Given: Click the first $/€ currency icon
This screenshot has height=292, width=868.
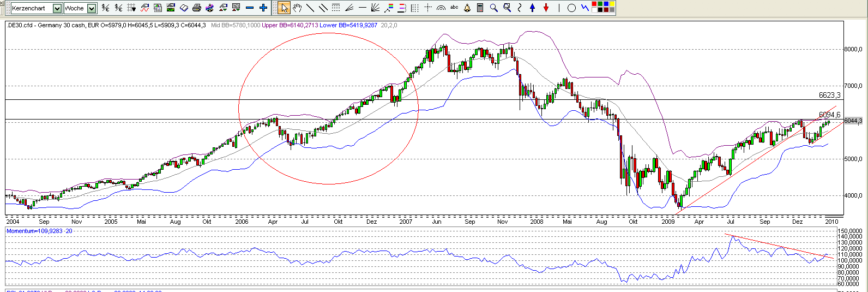Looking at the screenshot, I should (105, 8).
